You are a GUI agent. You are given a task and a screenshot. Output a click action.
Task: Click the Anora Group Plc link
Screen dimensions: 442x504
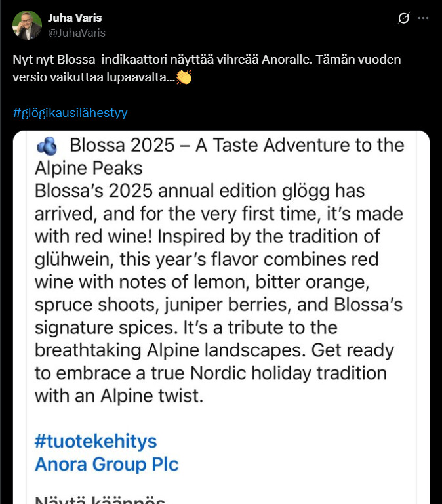(x=106, y=464)
